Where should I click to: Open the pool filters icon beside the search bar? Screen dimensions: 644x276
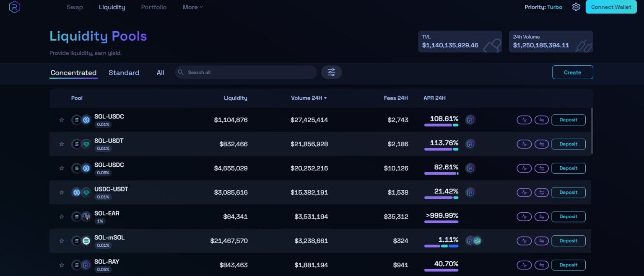(331, 72)
